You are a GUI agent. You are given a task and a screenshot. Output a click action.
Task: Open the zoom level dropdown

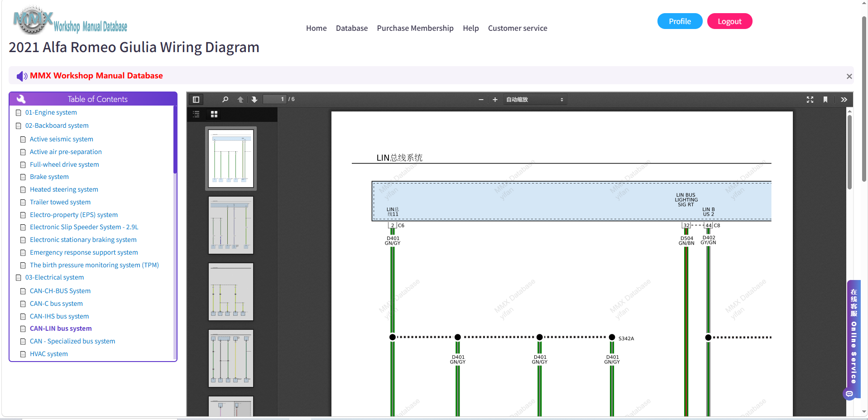(x=535, y=100)
